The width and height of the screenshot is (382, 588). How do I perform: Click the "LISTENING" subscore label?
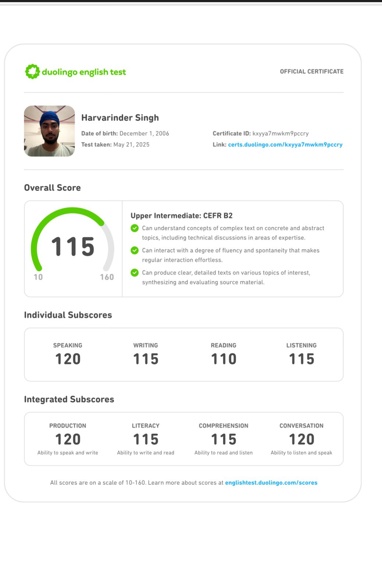coord(301,345)
